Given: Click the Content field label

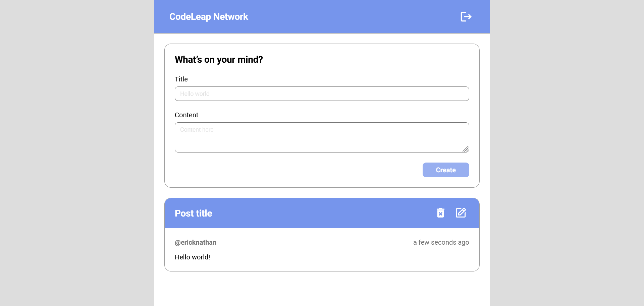Looking at the screenshot, I should [x=186, y=115].
